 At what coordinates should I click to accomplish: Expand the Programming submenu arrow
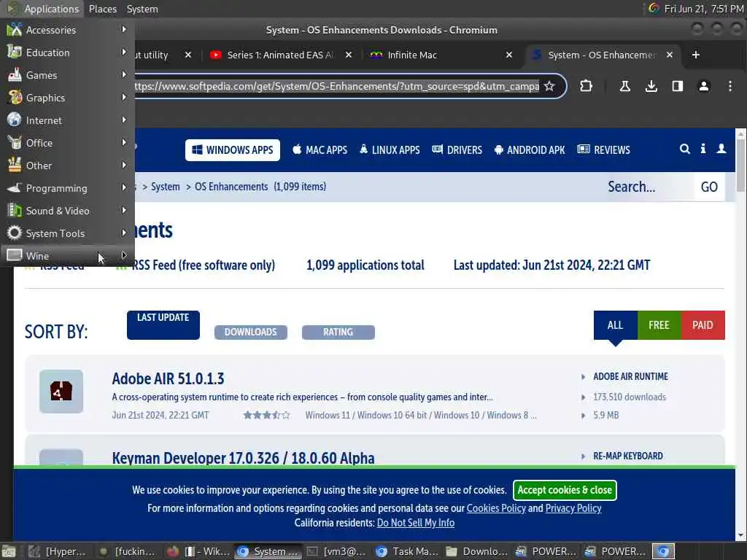[x=124, y=187]
